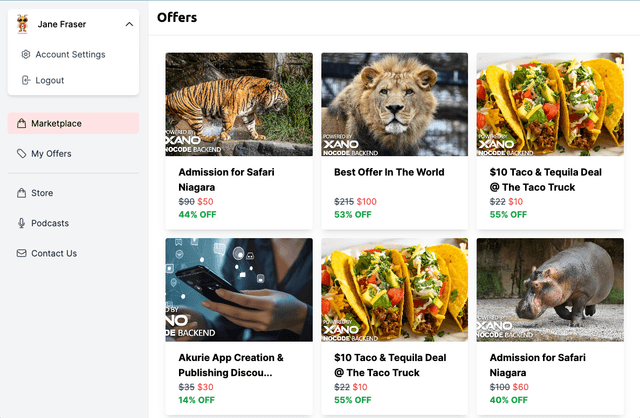Click Jane Fraser's avatar icon

(x=22, y=24)
